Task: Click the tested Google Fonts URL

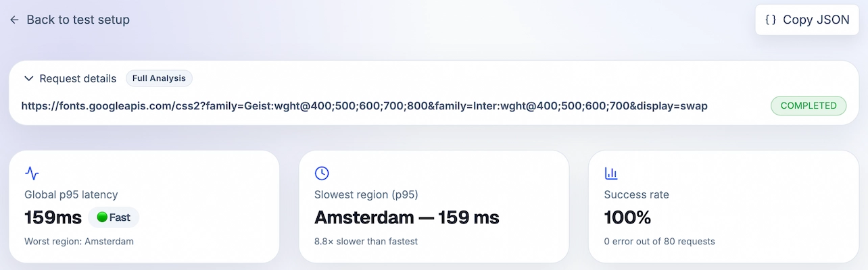Action: tap(364, 106)
